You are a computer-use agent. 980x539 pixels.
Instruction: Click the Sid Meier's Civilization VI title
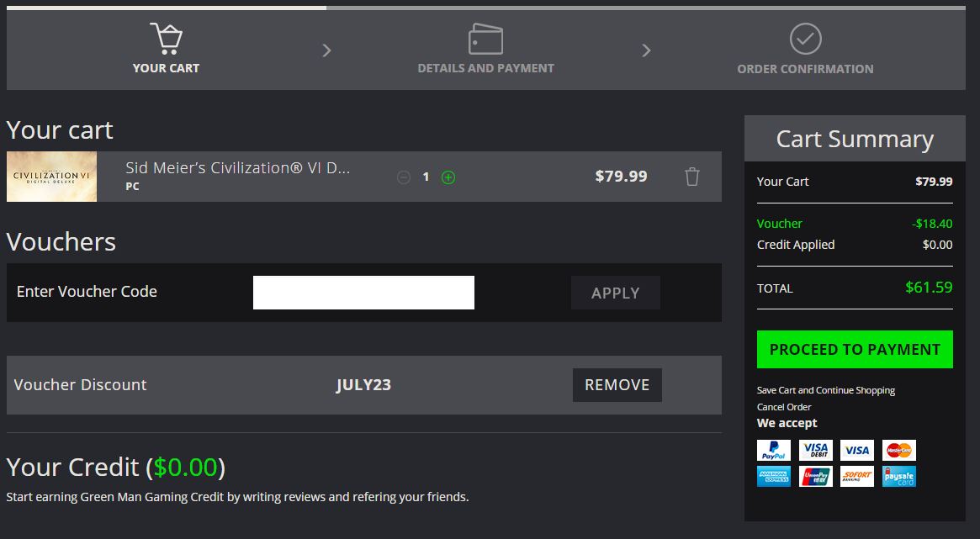tap(237, 168)
